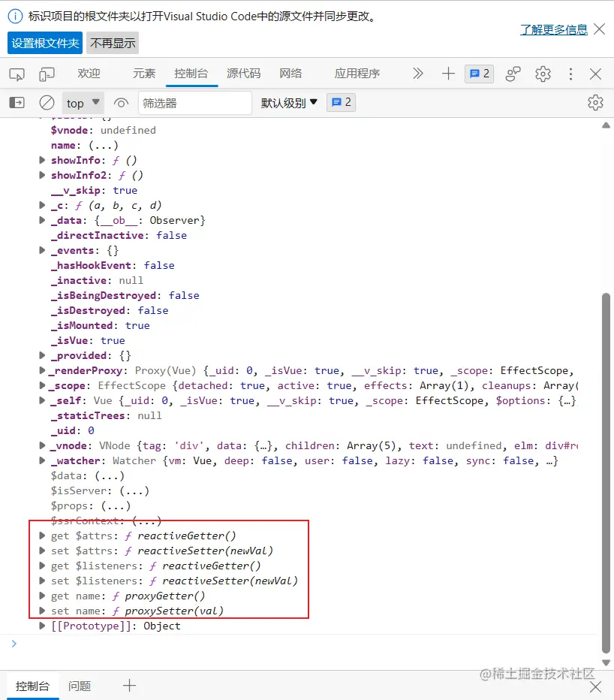Invoke getter for $isServer (...) value

coord(134,490)
